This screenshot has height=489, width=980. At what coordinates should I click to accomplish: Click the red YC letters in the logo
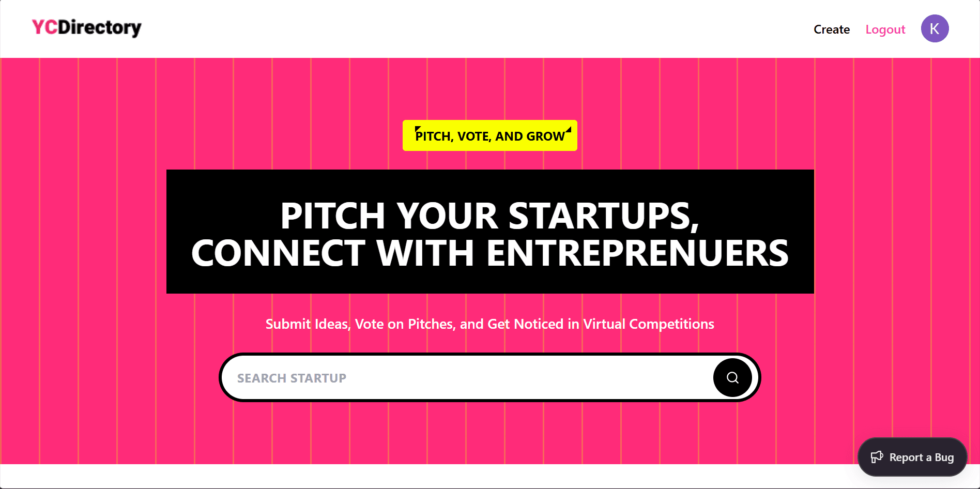(x=44, y=27)
